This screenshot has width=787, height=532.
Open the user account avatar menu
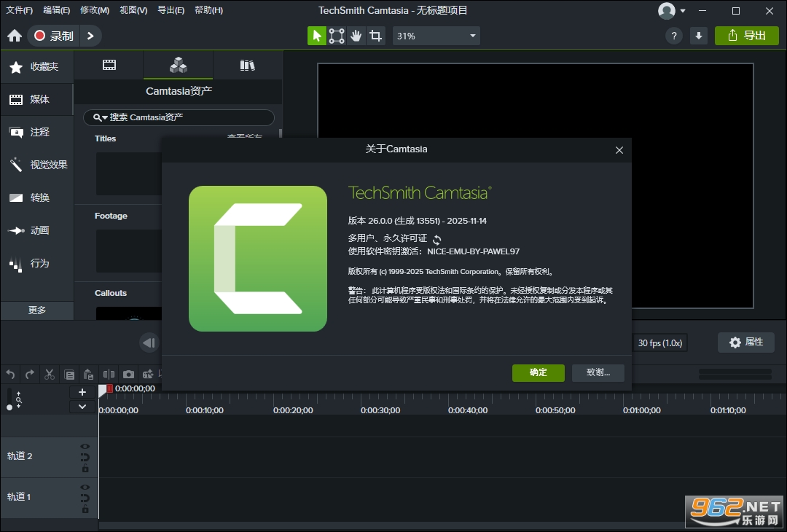(x=672, y=10)
